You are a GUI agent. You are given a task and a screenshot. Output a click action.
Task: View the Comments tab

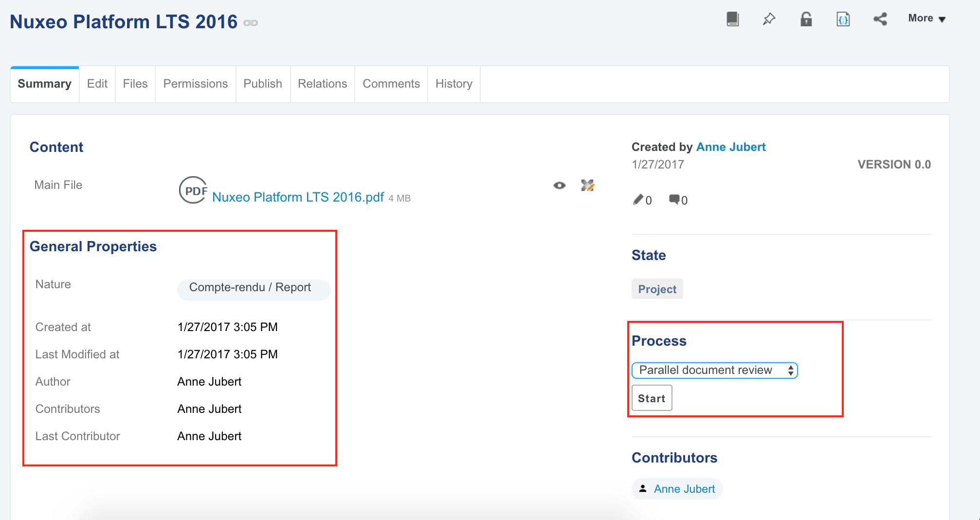click(x=391, y=84)
